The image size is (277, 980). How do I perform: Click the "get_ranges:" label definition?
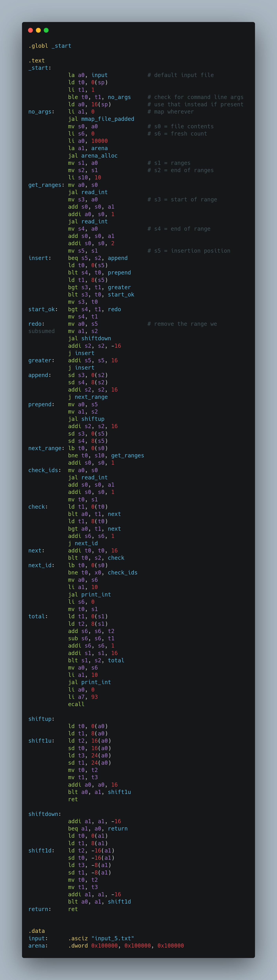coord(46,185)
